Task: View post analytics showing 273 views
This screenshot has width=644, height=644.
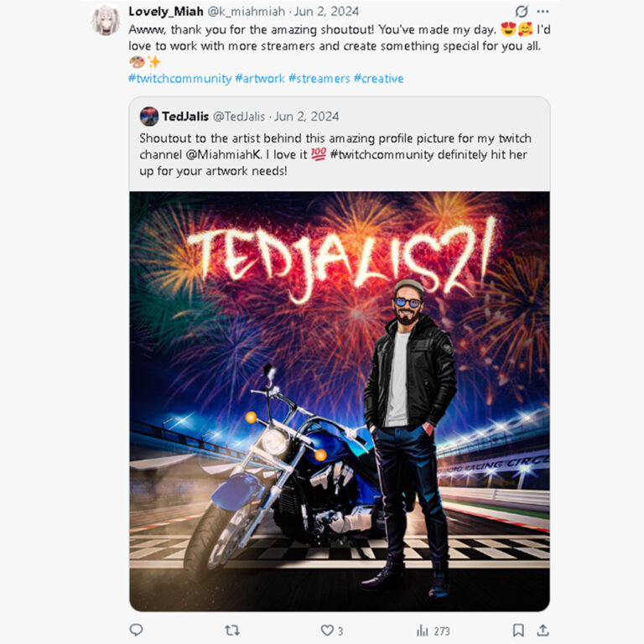Action: 433,631
